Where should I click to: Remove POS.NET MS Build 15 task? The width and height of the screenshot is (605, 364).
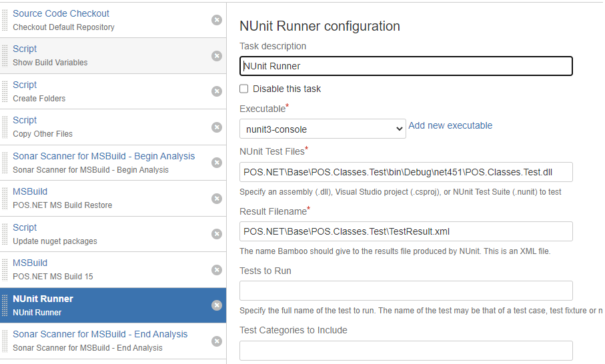(217, 270)
